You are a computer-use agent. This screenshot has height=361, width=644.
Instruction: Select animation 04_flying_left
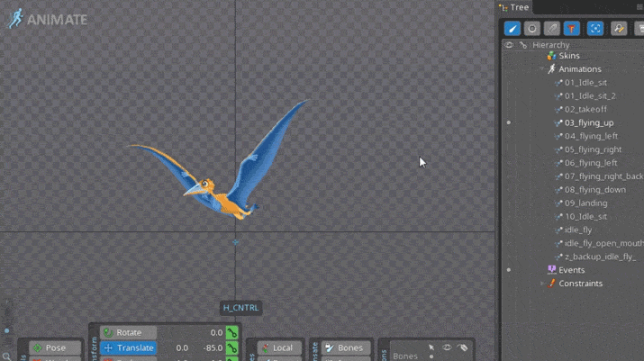pos(591,136)
